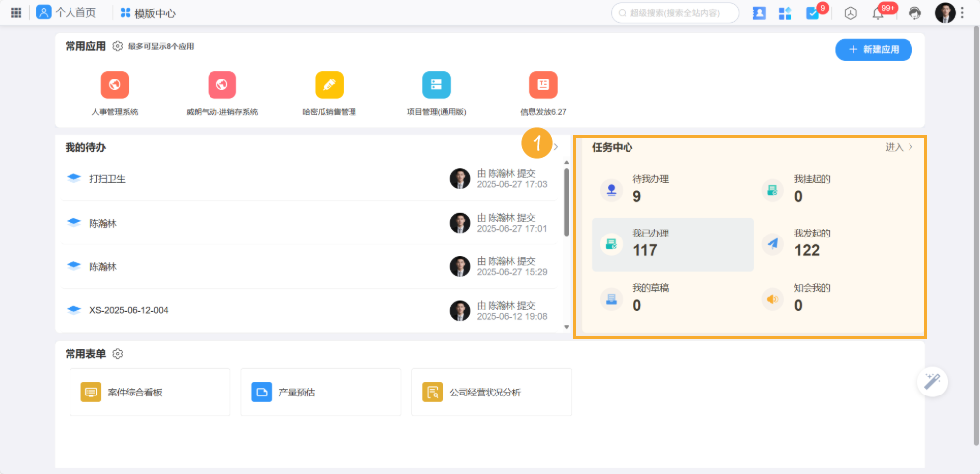Viewport: 980px width, 474px height.
Task: Open the customer service headset icon
Action: (914, 13)
